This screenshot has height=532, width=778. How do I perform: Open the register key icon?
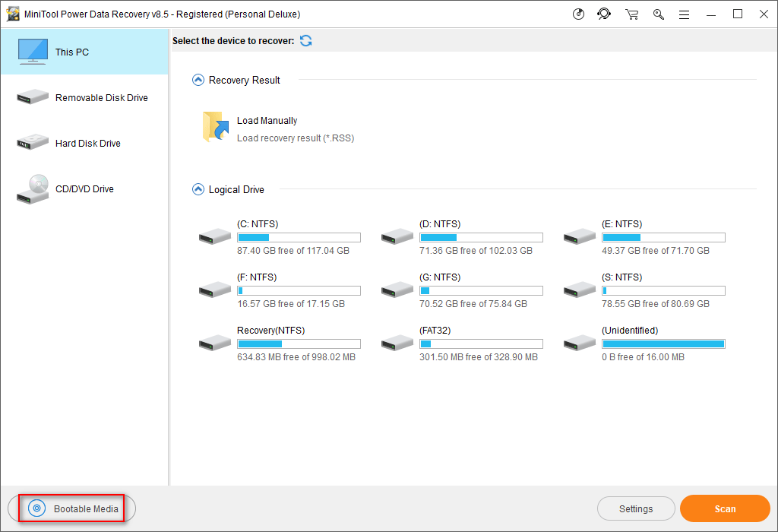point(658,14)
